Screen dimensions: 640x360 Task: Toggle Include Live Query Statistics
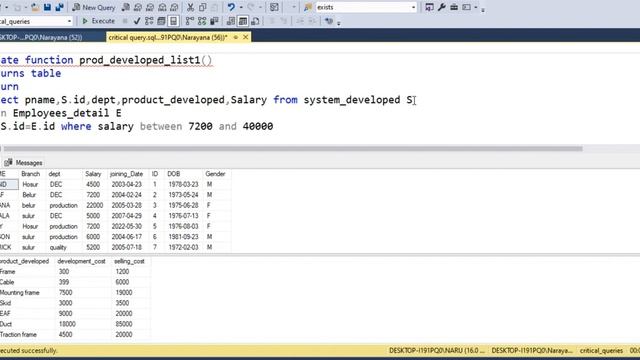click(202, 21)
